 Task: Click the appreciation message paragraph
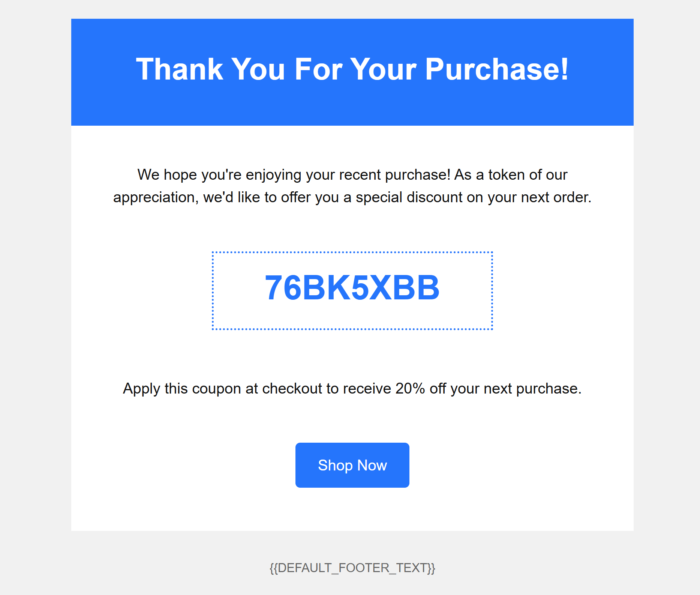pyautogui.click(x=352, y=185)
